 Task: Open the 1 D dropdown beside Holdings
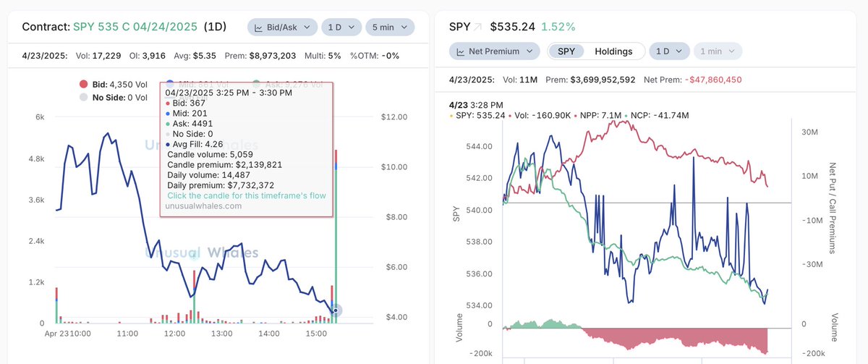click(x=669, y=51)
